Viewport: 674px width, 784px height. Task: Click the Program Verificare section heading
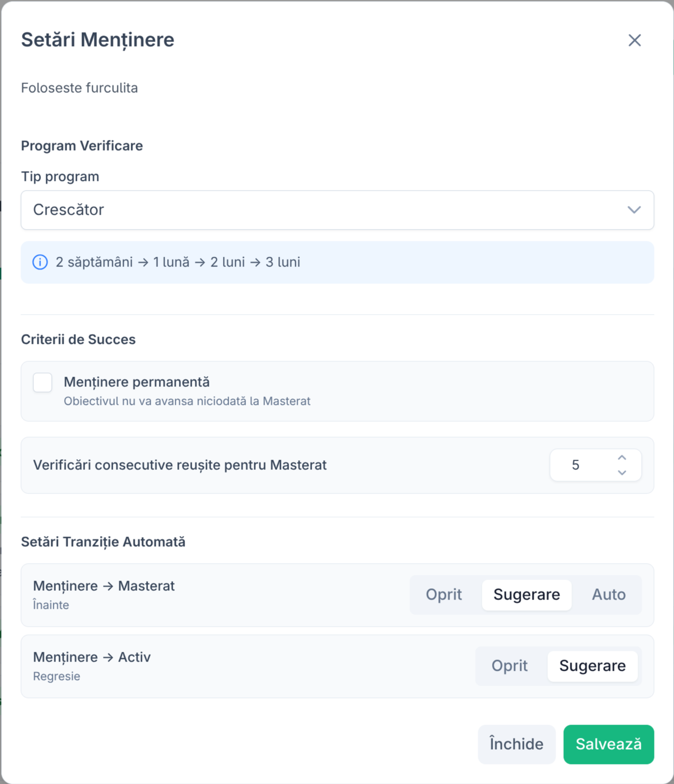point(81,146)
